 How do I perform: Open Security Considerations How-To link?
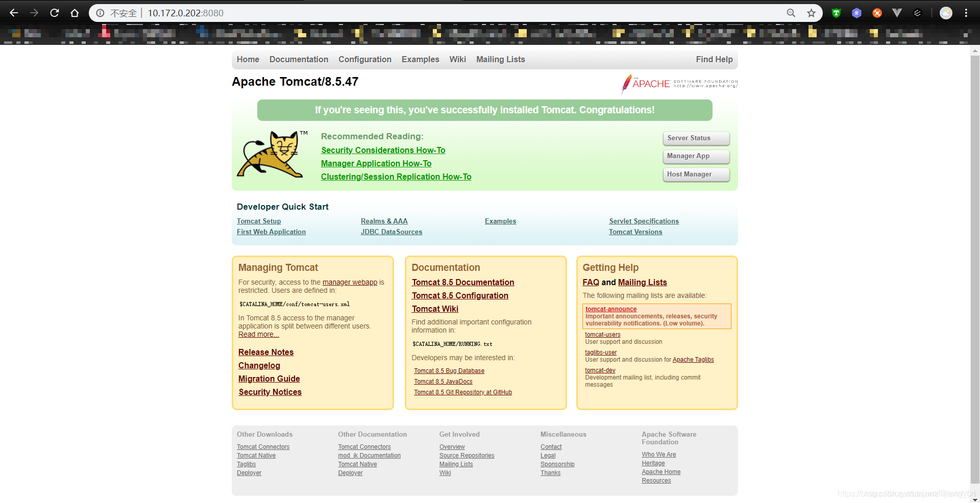(x=383, y=150)
